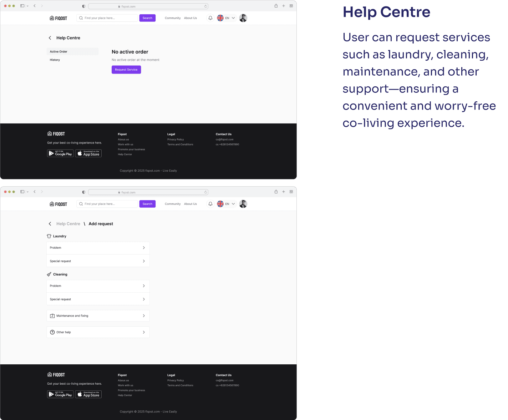Open Community in the top window navigation
508x420 pixels.
(x=173, y=18)
